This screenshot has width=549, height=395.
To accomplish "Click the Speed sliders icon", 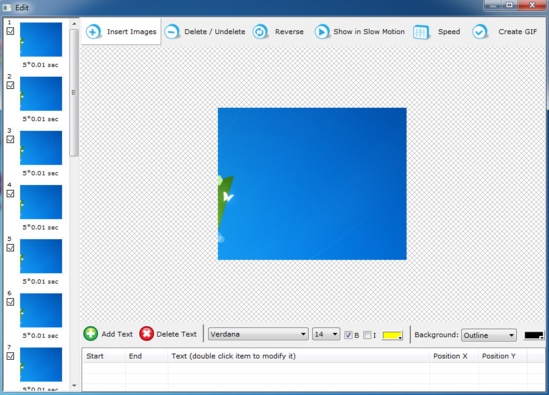I will (421, 32).
